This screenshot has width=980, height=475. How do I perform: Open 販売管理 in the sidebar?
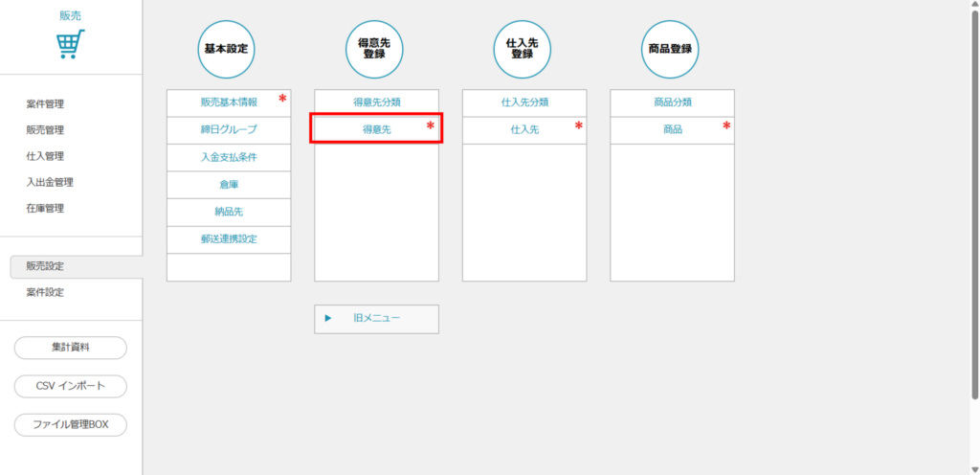(x=45, y=130)
